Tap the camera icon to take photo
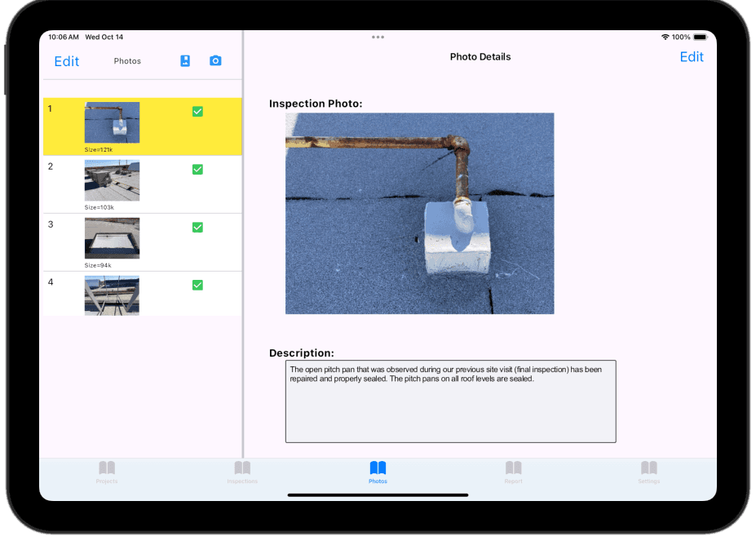Screen dimensions: 756x541 click(215, 61)
